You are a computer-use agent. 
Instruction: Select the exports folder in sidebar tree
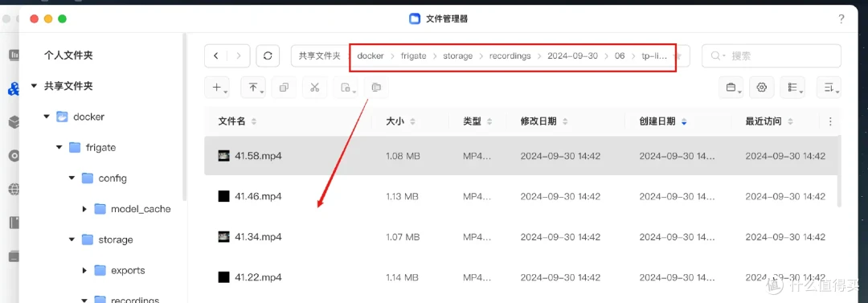click(x=120, y=270)
